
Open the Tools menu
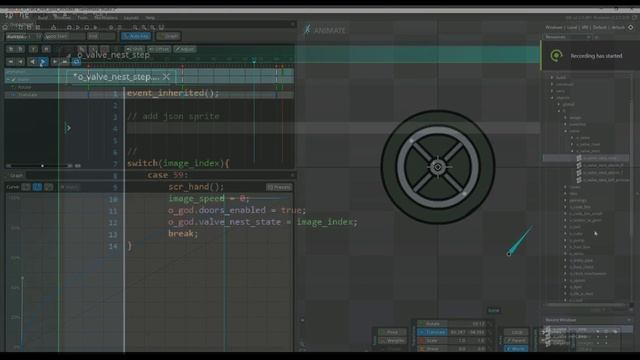click(x=82, y=18)
